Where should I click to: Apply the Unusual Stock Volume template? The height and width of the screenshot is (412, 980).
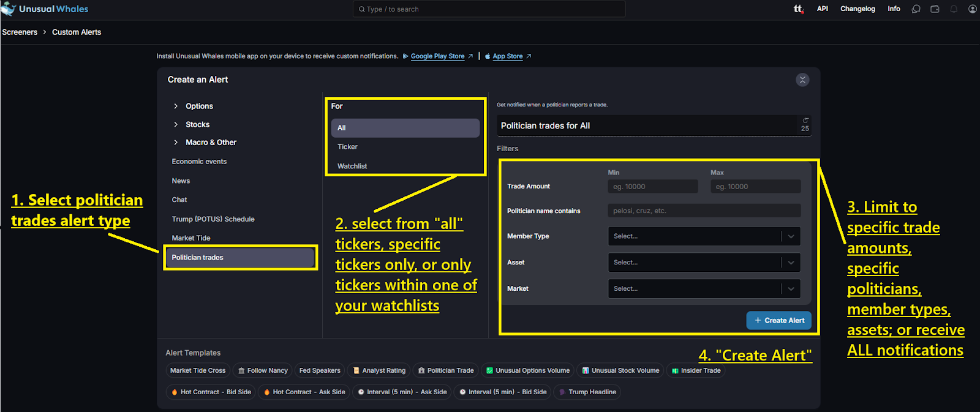coord(620,370)
